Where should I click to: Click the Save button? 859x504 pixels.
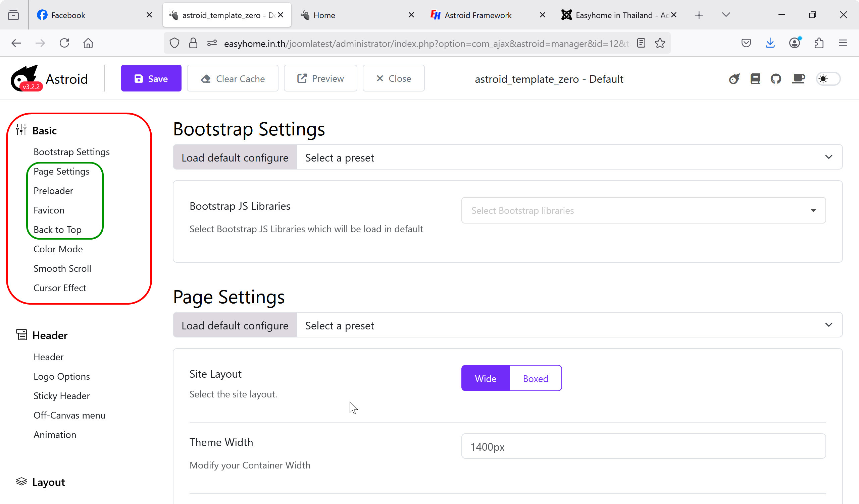click(151, 78)
